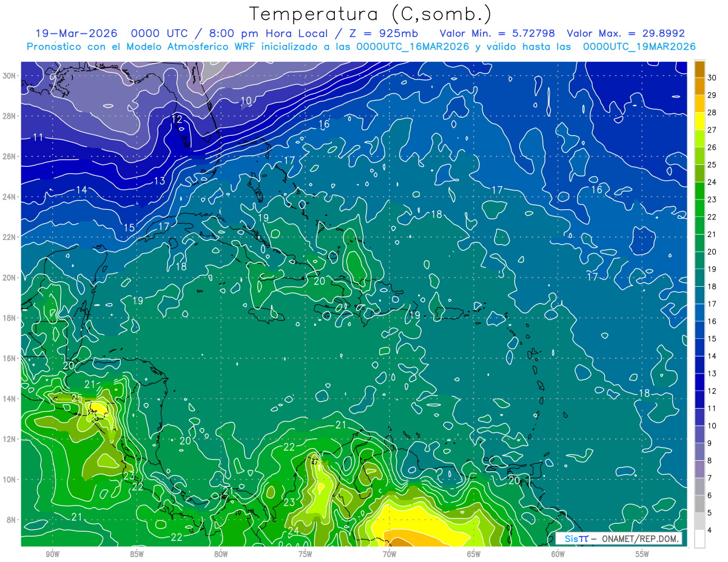Click the 'ONAMET/REP.DOM.' credit text

point(639,539)
